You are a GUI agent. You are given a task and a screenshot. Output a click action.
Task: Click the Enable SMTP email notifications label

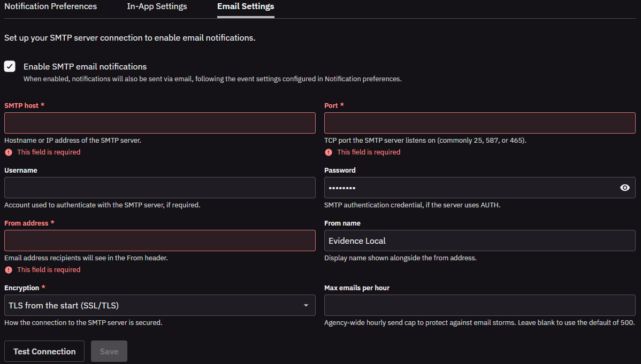point(85,67)
